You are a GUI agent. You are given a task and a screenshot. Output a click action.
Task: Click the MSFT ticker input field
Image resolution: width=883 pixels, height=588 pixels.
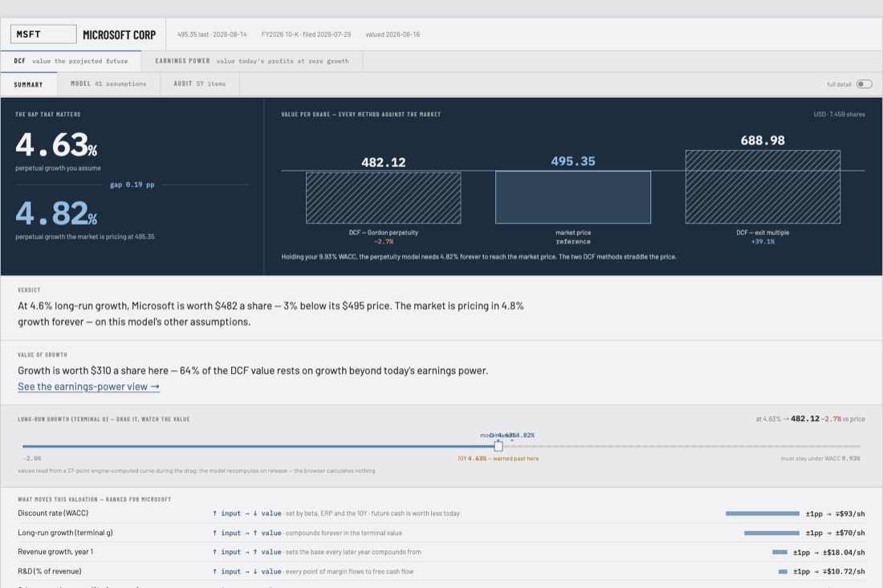tap(43, 34)
